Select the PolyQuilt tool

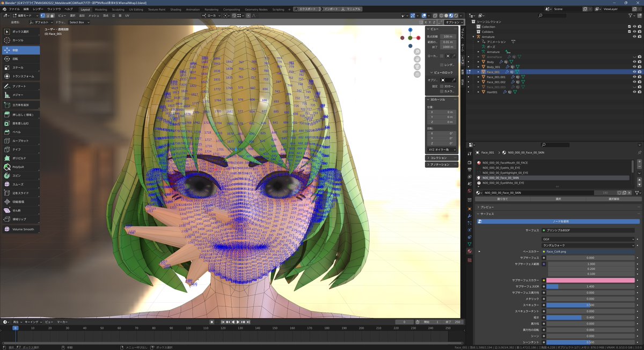(20, 167)
